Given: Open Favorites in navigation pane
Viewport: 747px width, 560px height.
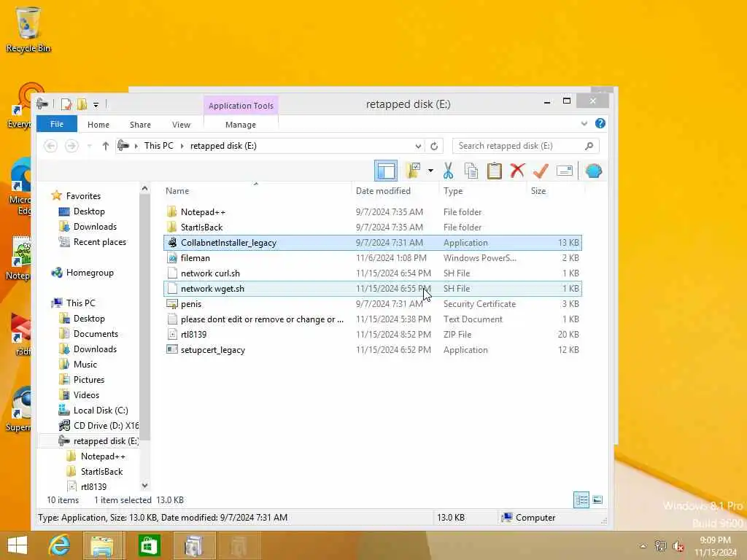Looking at the screenshot, I should tap(83, 195).
